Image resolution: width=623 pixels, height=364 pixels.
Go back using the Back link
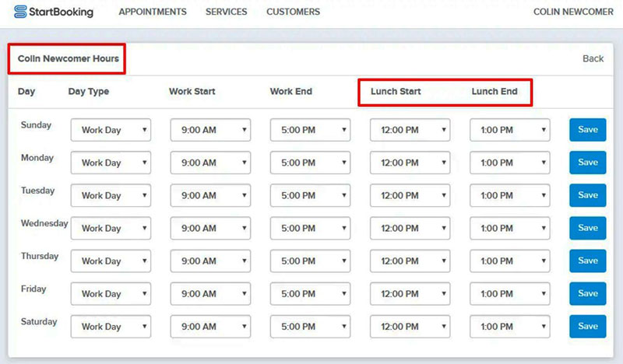click(x=593, y=58)
